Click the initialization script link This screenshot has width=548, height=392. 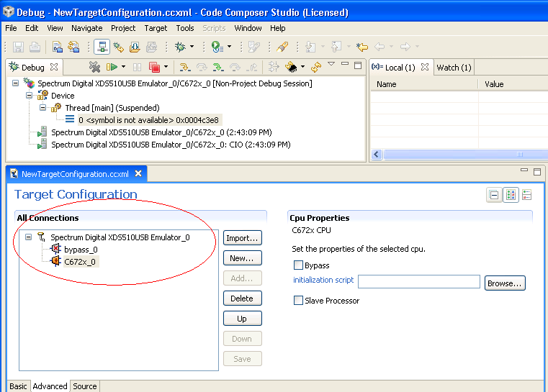[323, 280]
